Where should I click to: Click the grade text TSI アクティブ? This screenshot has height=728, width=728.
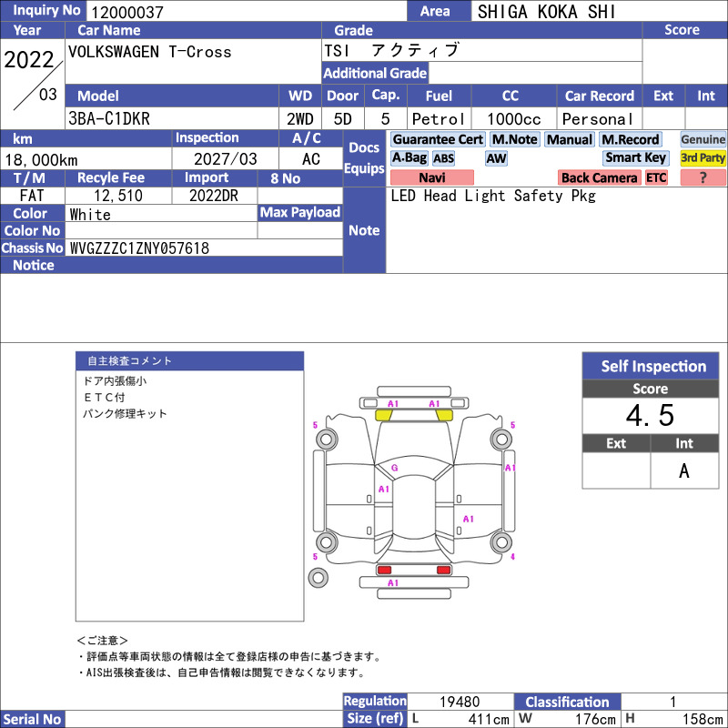tap(392, 50)
